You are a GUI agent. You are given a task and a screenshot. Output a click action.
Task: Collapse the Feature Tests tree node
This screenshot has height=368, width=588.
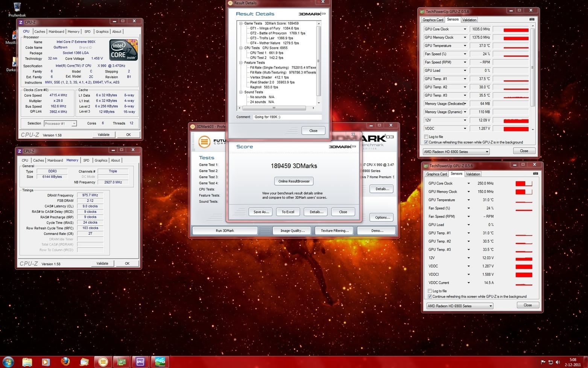[x=241, y=63]
